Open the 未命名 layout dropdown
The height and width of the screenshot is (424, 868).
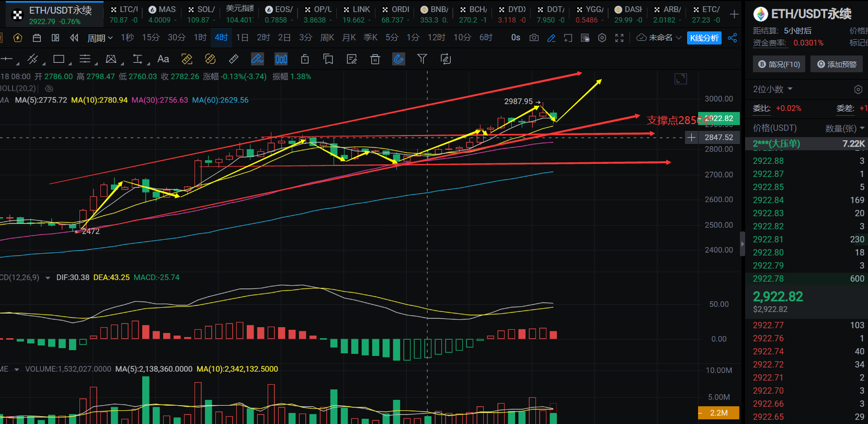pyautogui.click(x=659, y=38)
